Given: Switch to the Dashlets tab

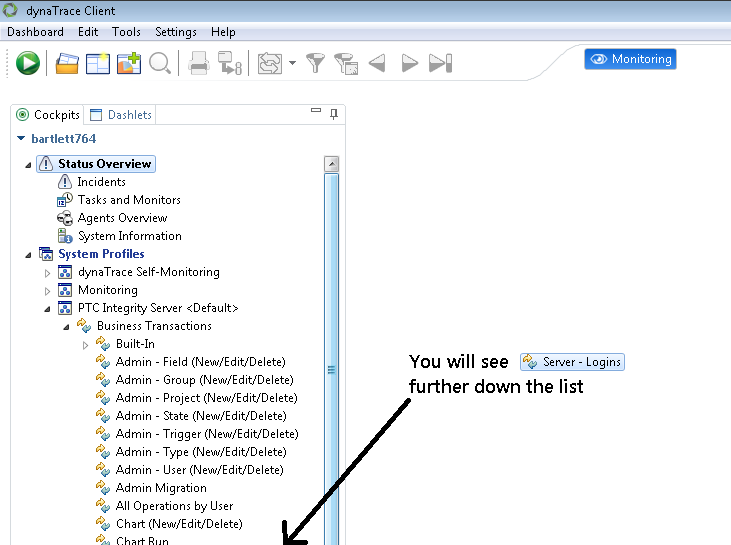Looking at the screenshot, I should (x=121, y=115).
